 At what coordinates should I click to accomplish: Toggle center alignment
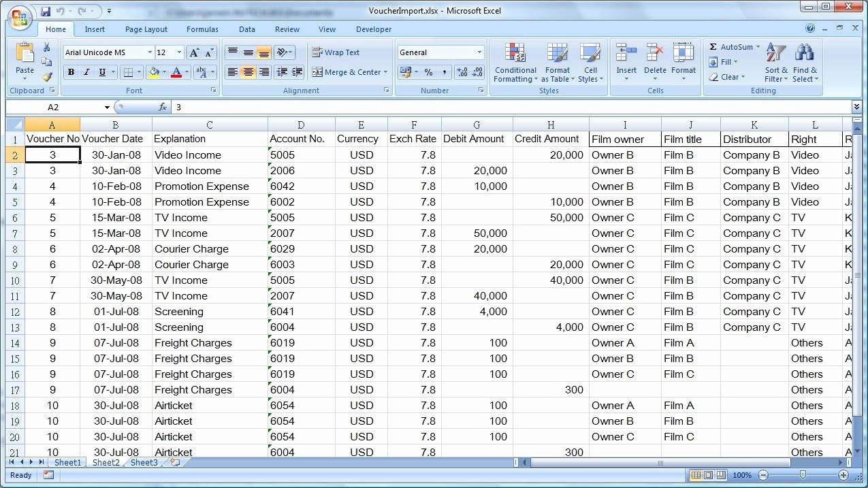(x=246, y=72)
